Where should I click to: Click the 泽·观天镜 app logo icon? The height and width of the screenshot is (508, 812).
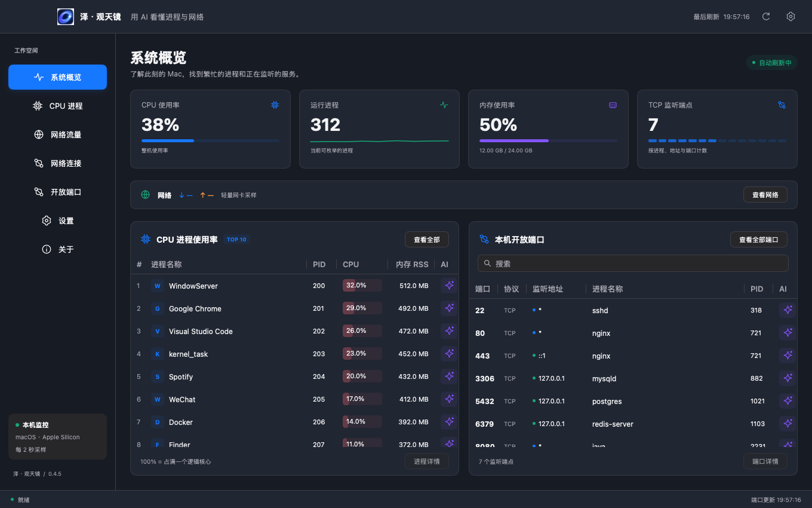pos(66,17)
